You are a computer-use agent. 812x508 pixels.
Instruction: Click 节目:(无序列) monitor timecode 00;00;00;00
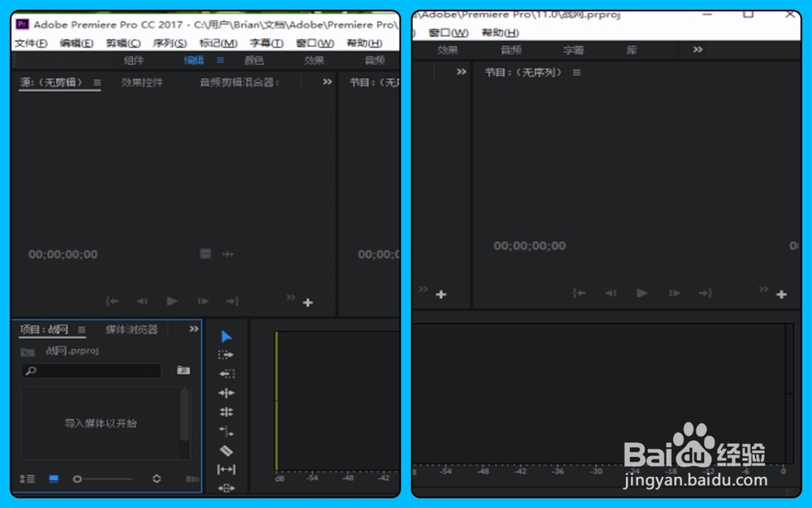click(529, 246)
